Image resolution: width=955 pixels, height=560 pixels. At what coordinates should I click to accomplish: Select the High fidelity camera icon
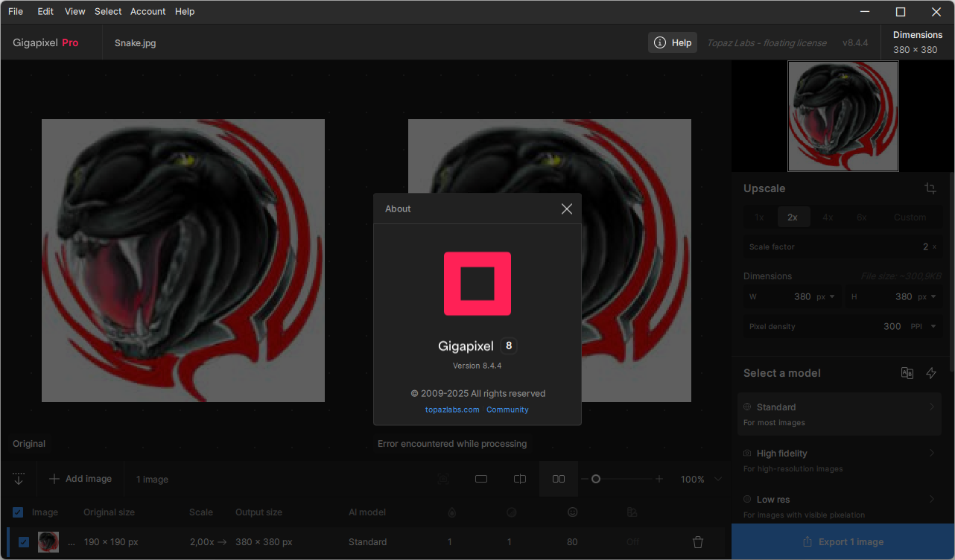click(747, 453)
